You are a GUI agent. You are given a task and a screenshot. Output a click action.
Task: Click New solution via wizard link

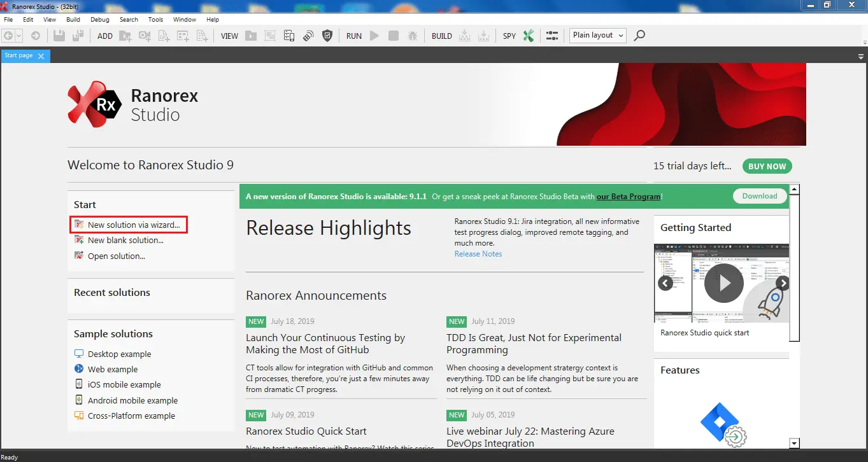(134, 225)
